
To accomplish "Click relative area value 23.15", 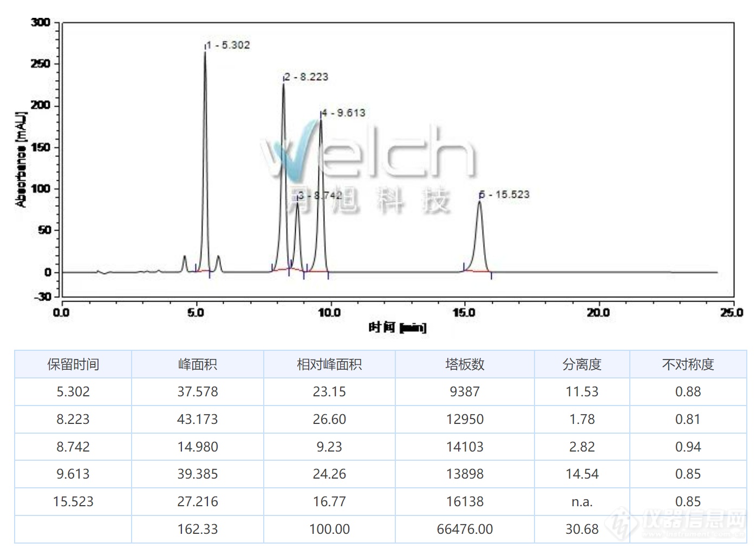I will coord(329,391).
